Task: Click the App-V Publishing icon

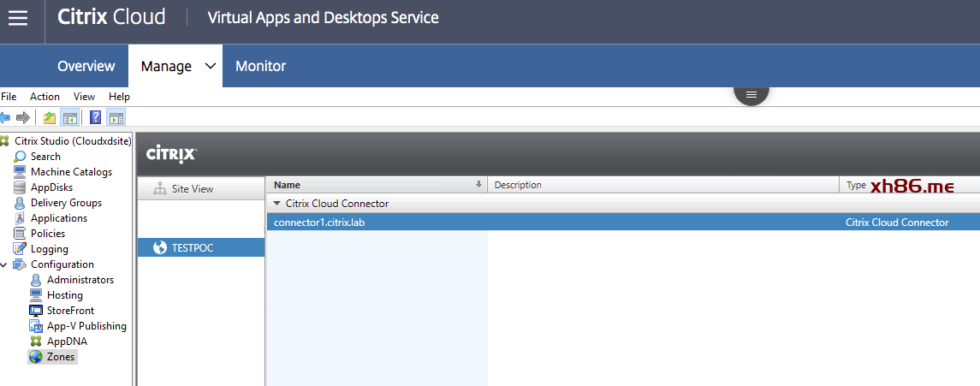Action: [36, 326]
